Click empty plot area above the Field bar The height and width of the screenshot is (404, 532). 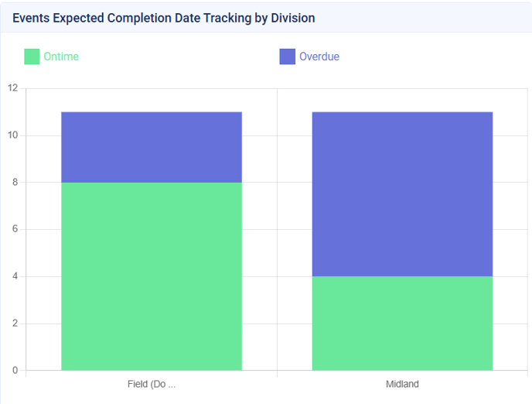[152, 100]
